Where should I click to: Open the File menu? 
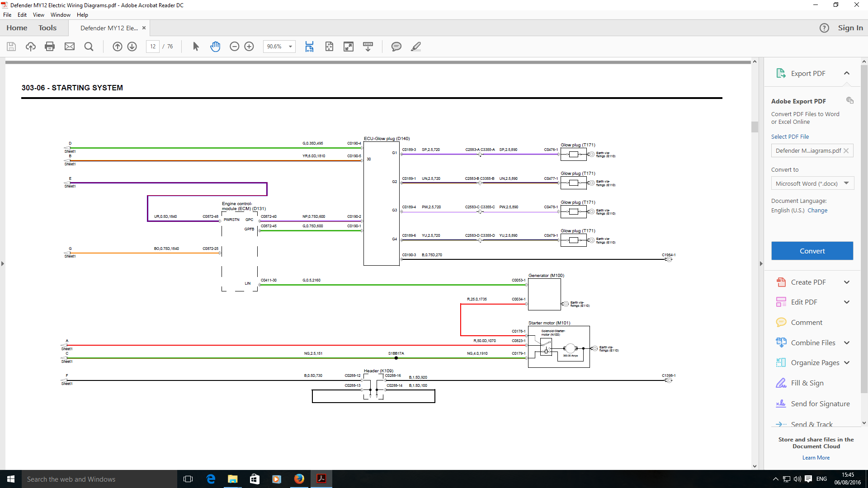point(7,15)
